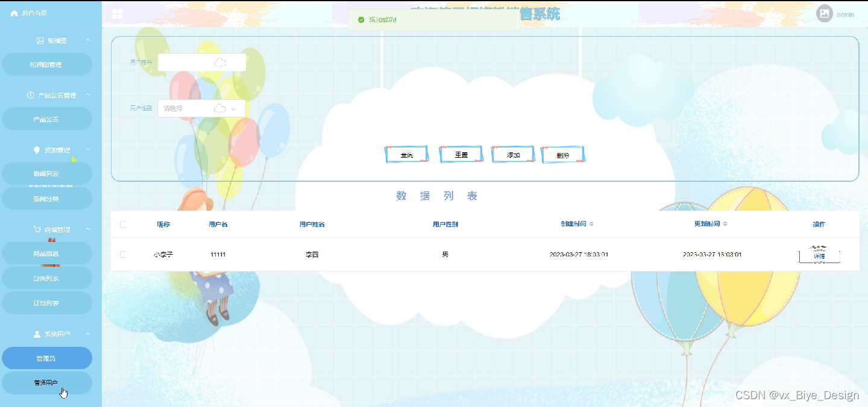Click the 男 gender cell
Viewport: 868px width, 407px height.
click(445, 255)
